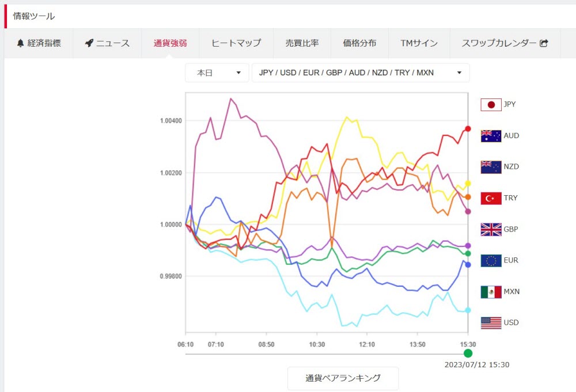This screenshot has width=576, height=392.
Task: Click the 1.00400 y-axis label
Action: coord(171,121)
